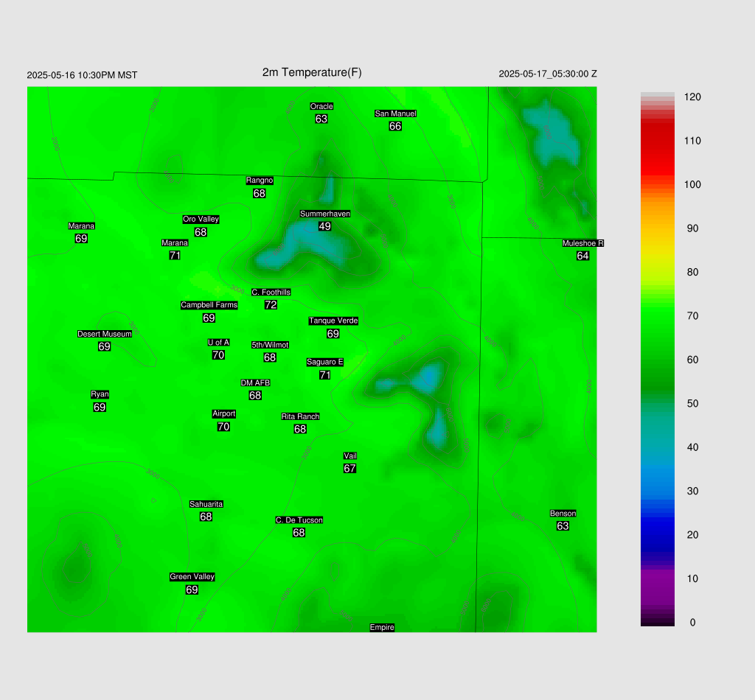This screenshot has height=700, width=755.
Task: Click the Oracle station label
Action: tap(321, 106)
